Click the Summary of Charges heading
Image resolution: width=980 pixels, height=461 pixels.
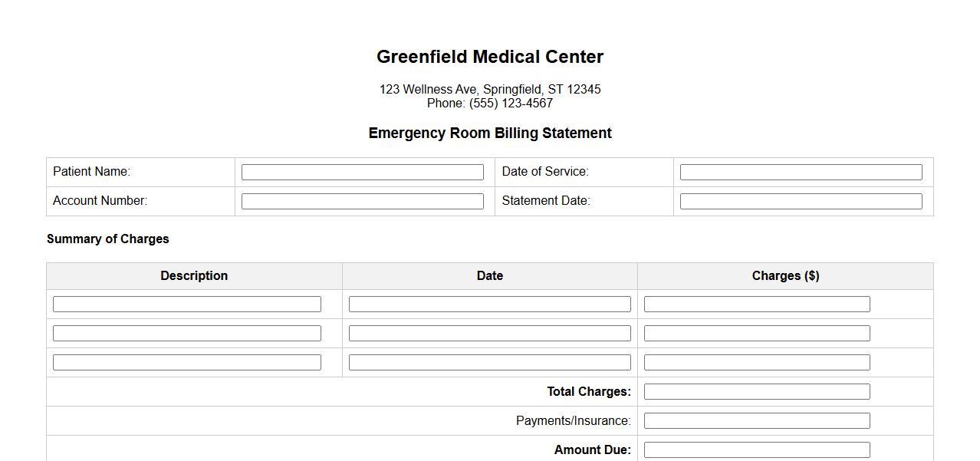point(108,239)
